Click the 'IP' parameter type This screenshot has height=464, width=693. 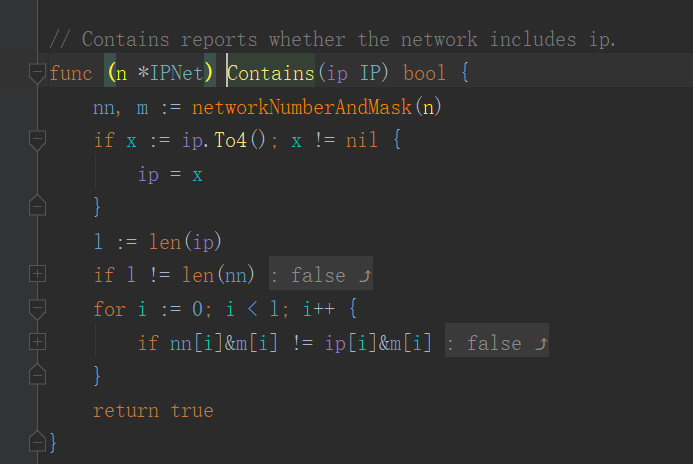pos(369,73)
